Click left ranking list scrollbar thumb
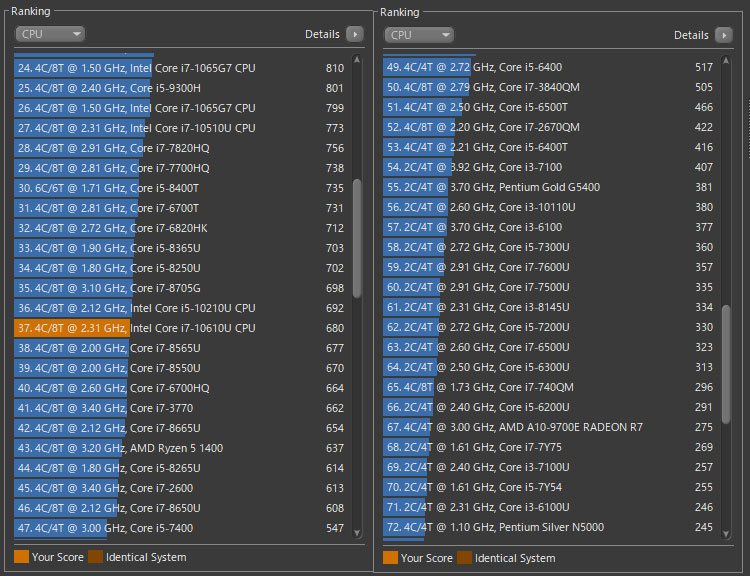Viewport: 750px width, 576px height. (357, 238)
